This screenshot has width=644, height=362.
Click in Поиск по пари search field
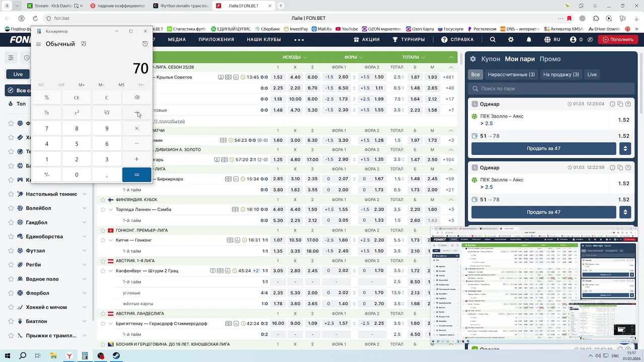[551, 88]
